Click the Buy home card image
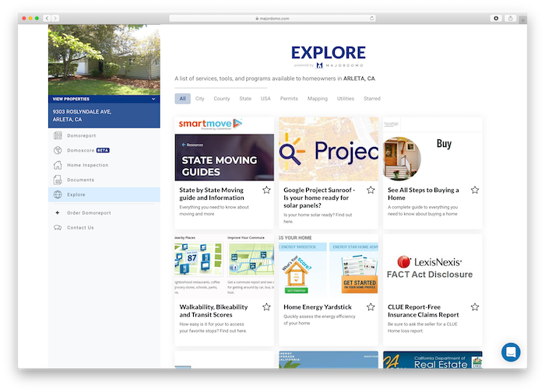Screen dimensions: 545x392 pos(433,149)
